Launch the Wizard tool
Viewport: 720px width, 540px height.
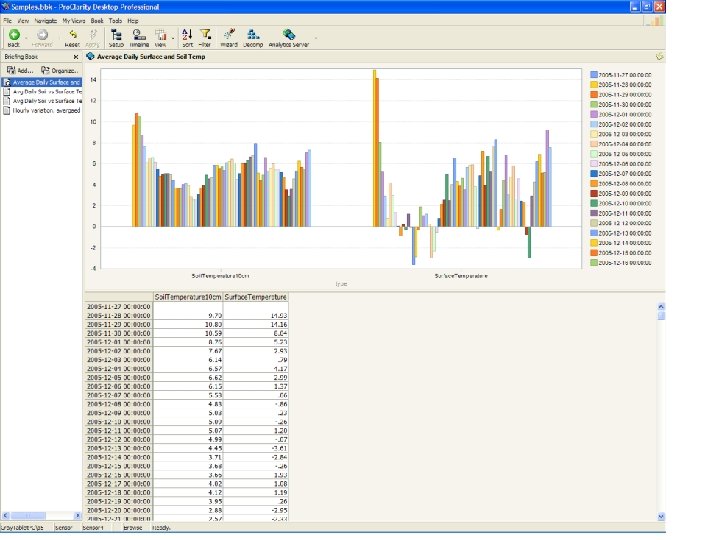point(229,36)
